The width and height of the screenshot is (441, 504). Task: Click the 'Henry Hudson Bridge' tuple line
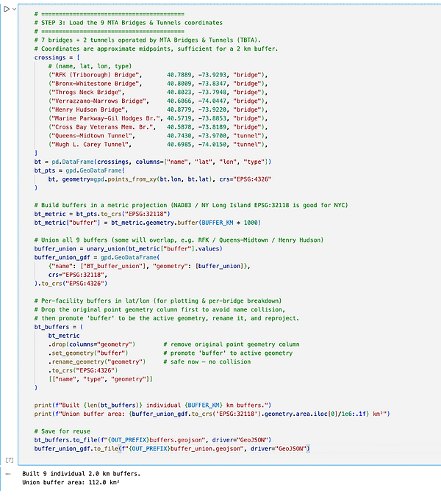[158, 109]
